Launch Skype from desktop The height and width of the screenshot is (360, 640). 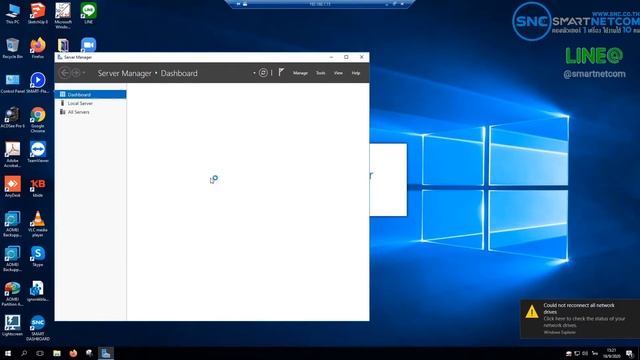[38, 256]
